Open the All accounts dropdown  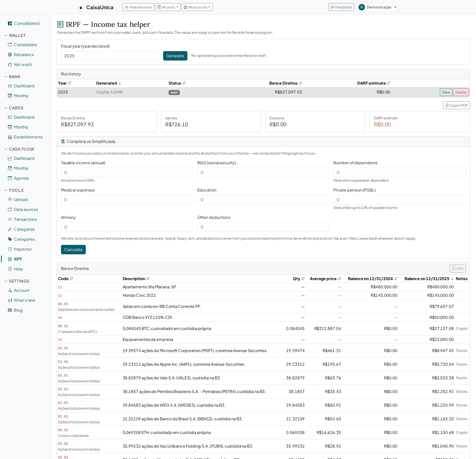(x=197, y=7)
